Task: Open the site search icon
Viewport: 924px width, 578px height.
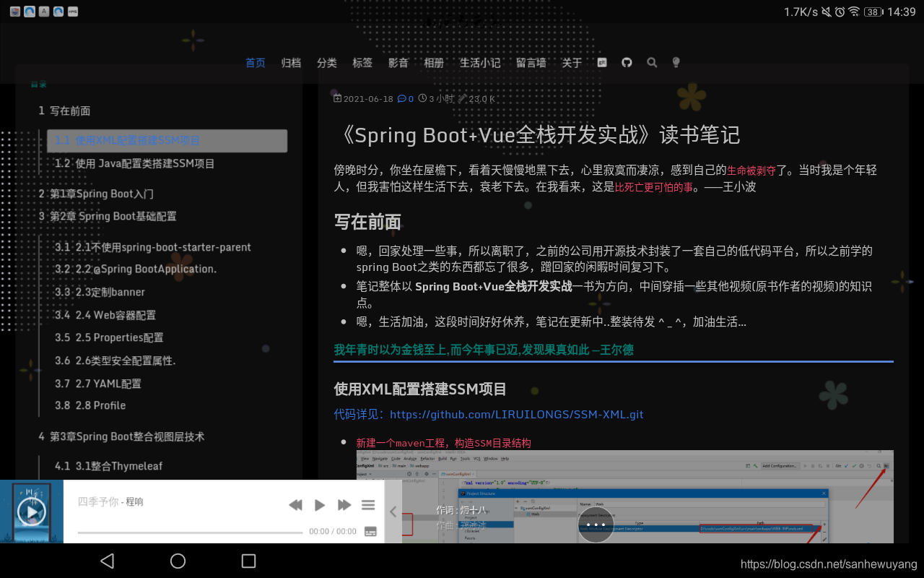Action: pyautogui.click(x=651, y=63)
